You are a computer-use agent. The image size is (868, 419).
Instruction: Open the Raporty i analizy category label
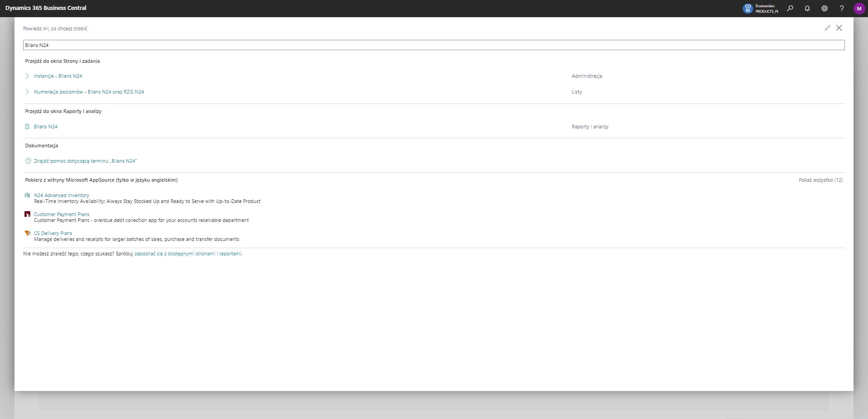tap(590, 127)
